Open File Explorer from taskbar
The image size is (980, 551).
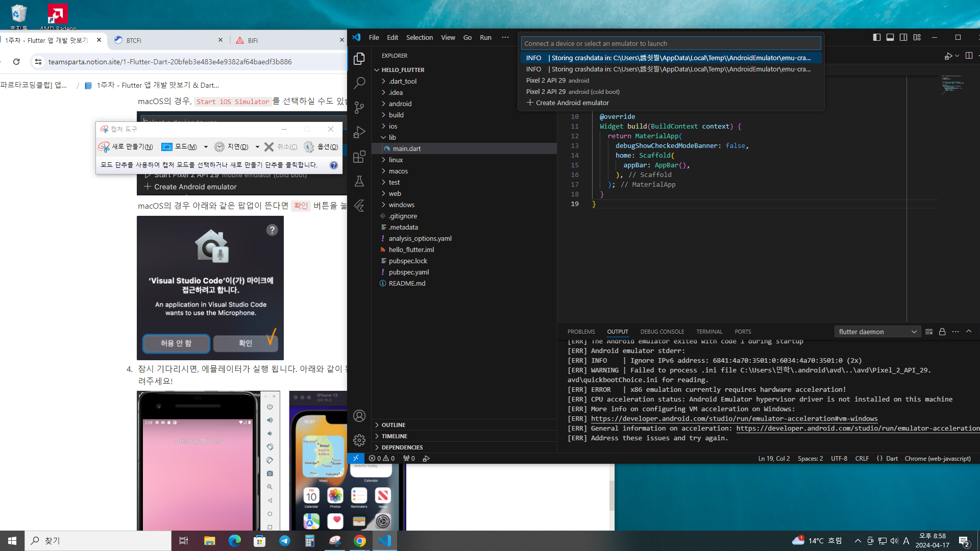click(x=209, y=541)
